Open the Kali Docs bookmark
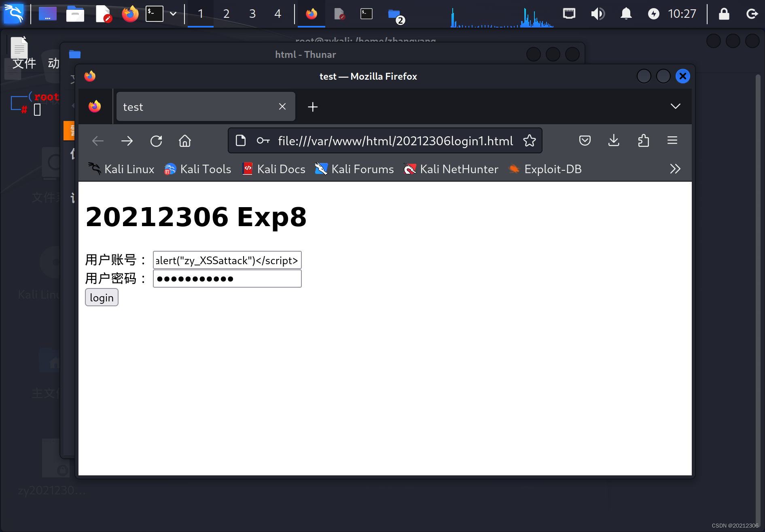The image size is (765, 532). [x=274, y=169]
